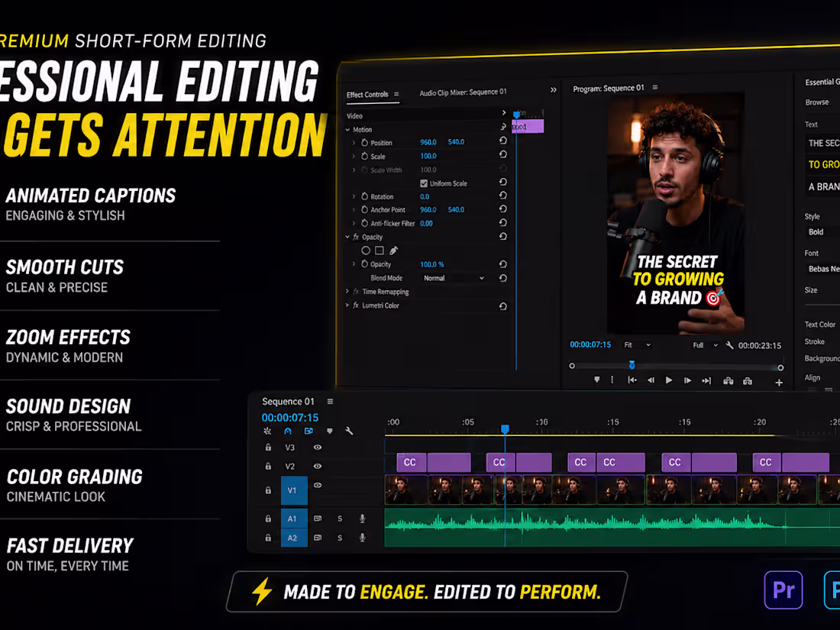Play the sequence in Program monitor
840x630 pixels.
click(669, 380)
